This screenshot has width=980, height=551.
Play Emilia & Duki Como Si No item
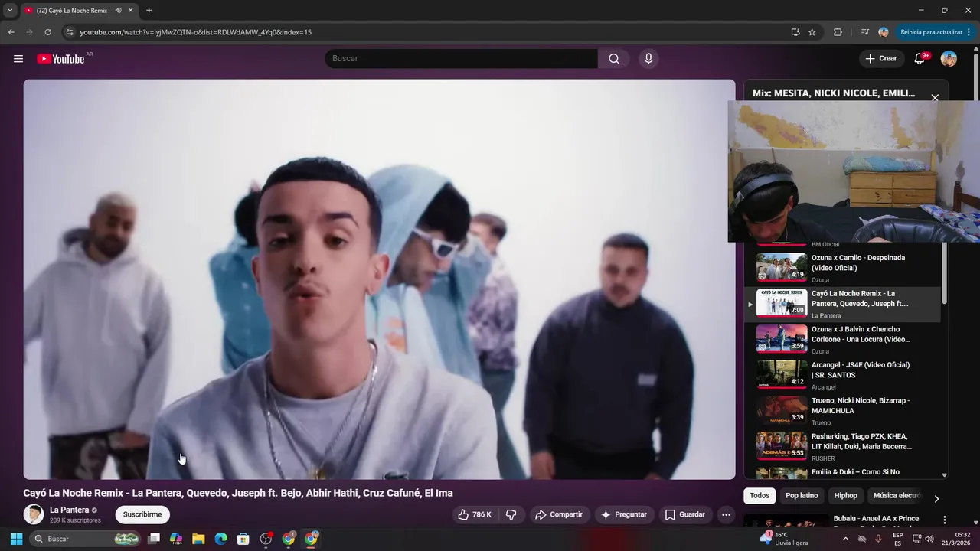pos(843,472)
